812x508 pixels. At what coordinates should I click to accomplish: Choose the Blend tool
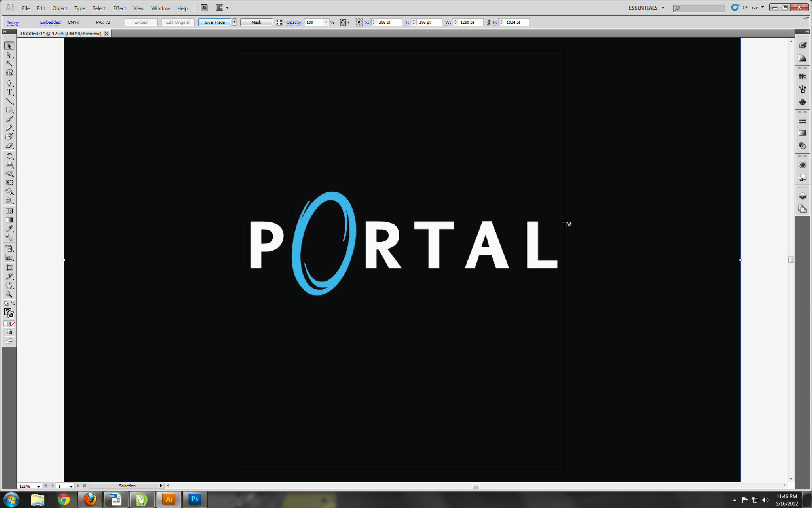point(9,237)
